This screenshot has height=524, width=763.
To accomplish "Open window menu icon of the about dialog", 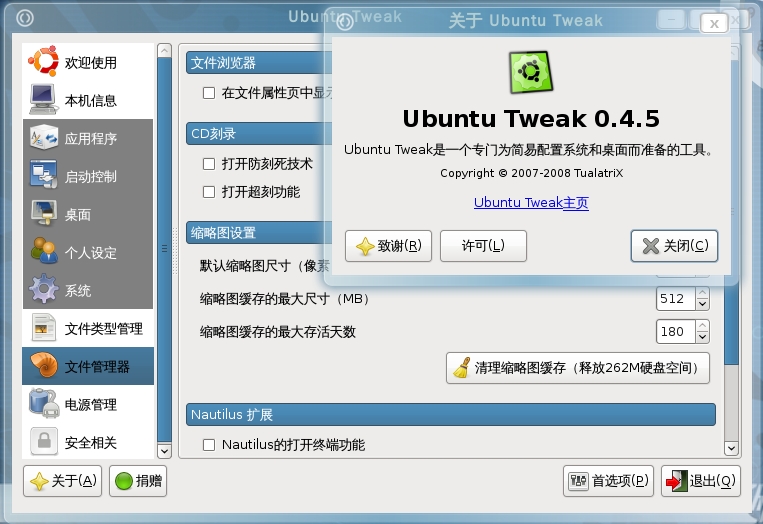I will [x=345, y=22].
